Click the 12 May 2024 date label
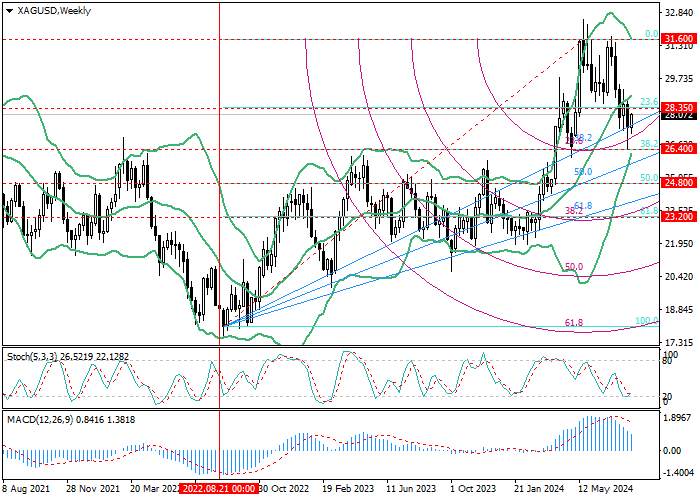Viewport: 700px width, 500px height. (x=606, y=489)
